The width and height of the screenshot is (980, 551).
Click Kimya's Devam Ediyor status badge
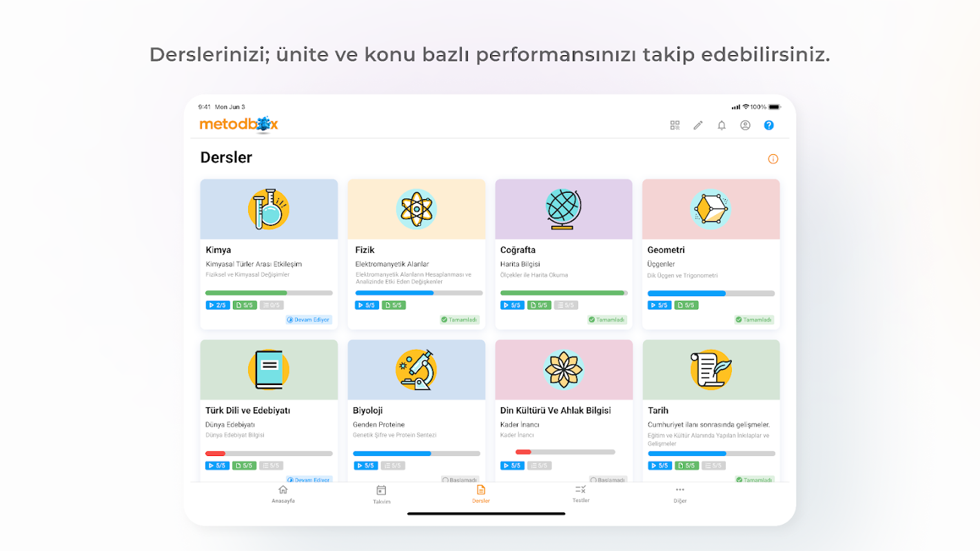(309, 320)
